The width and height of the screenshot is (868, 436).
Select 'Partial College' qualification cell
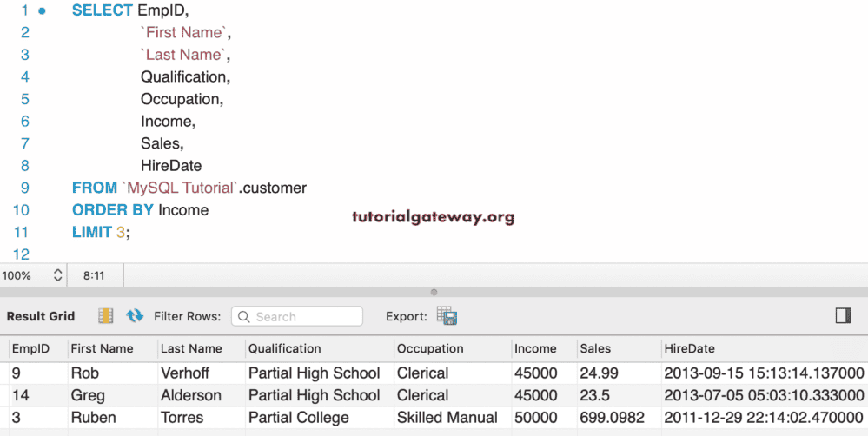point(298,418)
